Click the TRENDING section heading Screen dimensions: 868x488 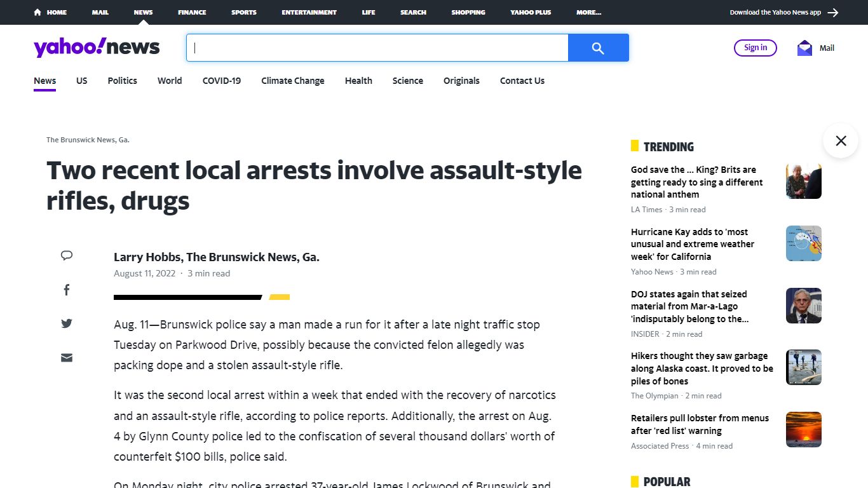click(668, 147)
